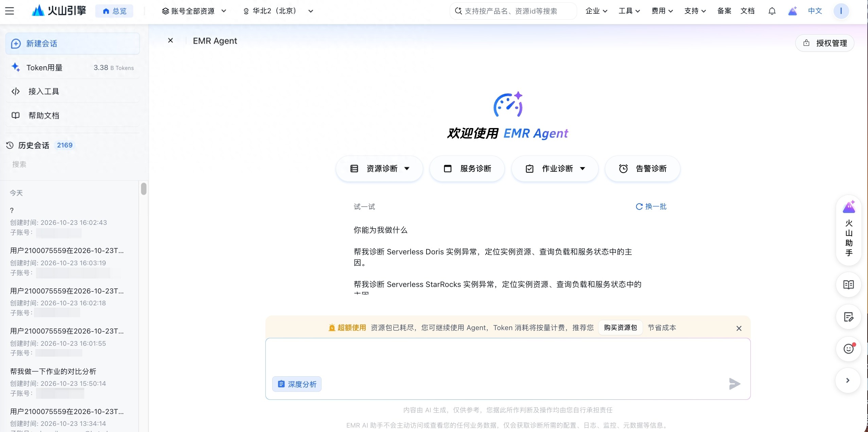This screenshot has height=432, width=868.
Task: Click the 火山引擎 logo
Action: [59, 11]
